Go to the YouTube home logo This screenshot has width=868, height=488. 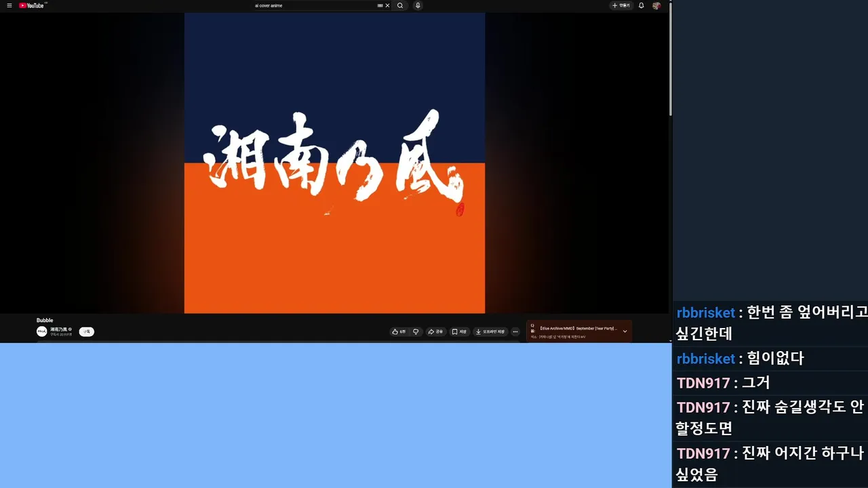tap(32, 5)
